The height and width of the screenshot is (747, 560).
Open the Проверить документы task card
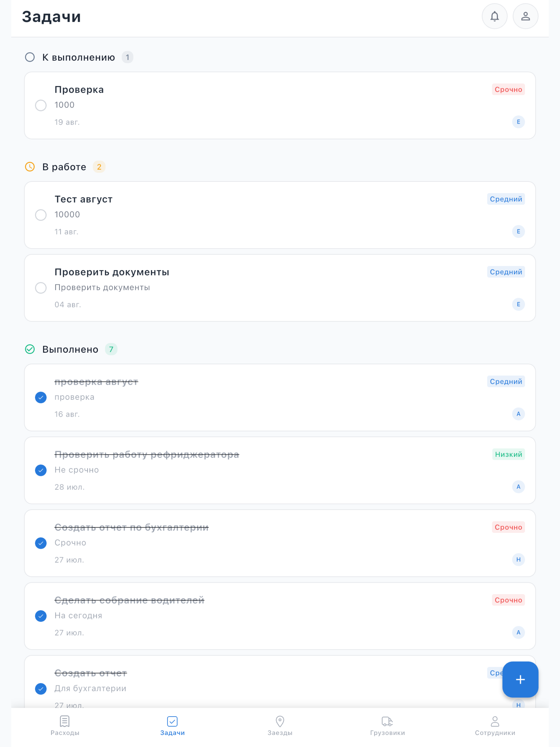coord(280,288)
